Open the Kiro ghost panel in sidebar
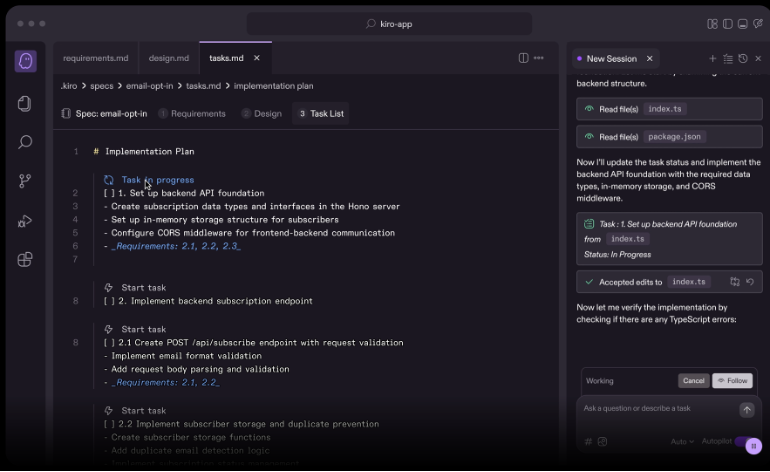 (25, 62)
